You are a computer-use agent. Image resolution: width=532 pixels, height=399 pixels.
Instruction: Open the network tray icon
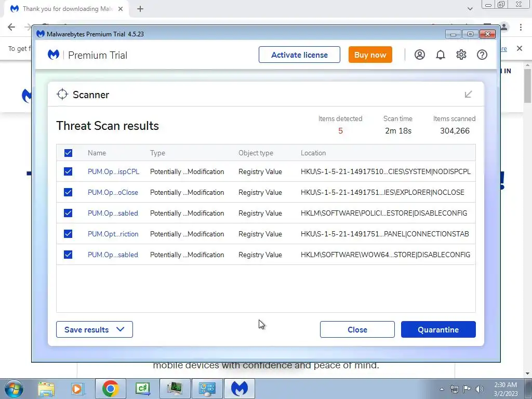pos(454,389)
